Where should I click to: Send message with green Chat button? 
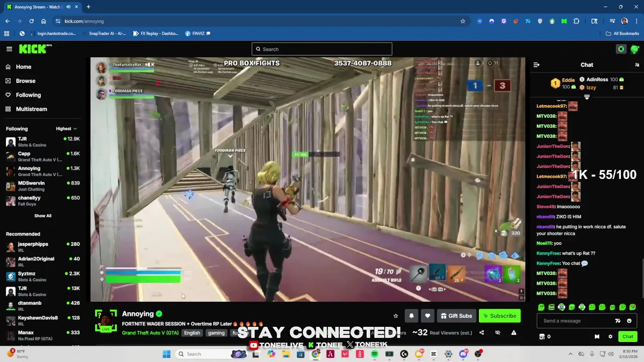pos(628,336)
